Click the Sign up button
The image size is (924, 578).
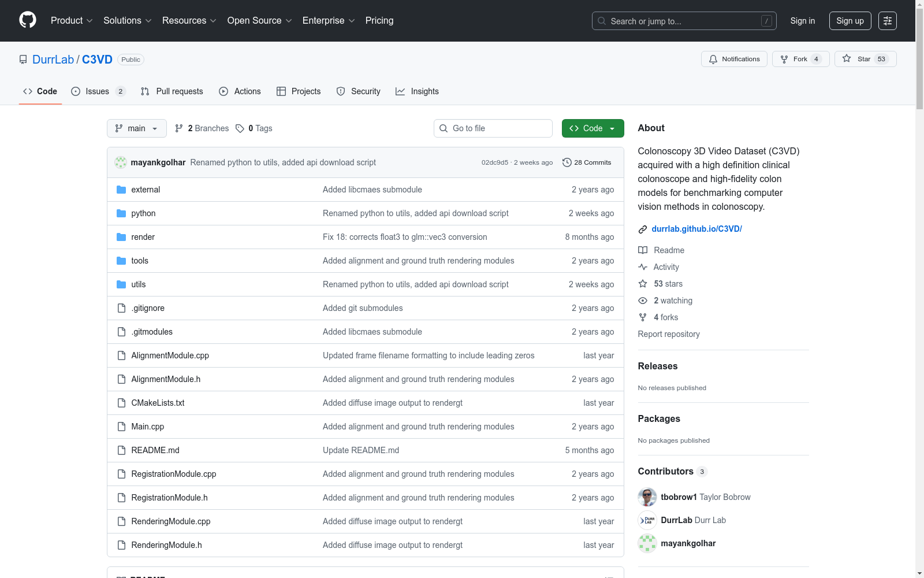point(850,21)
